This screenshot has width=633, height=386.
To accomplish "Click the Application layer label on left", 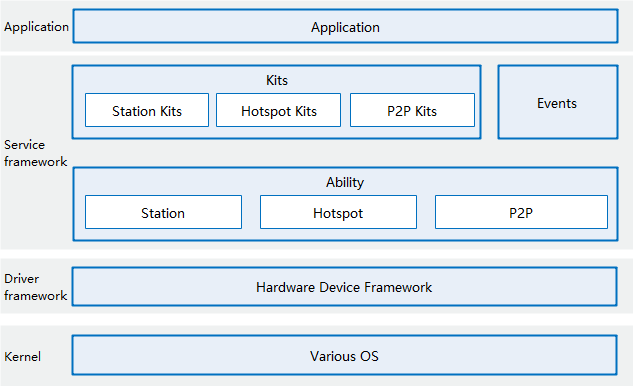I will pyautogui.click(x=36, y=27).
